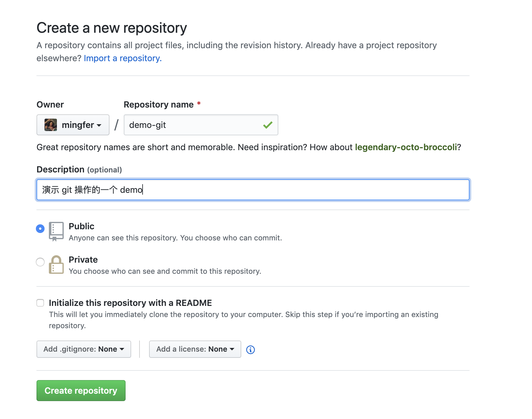Enable Initialize this repository with a README
532x419 pixels.
[x=40, y=303]
